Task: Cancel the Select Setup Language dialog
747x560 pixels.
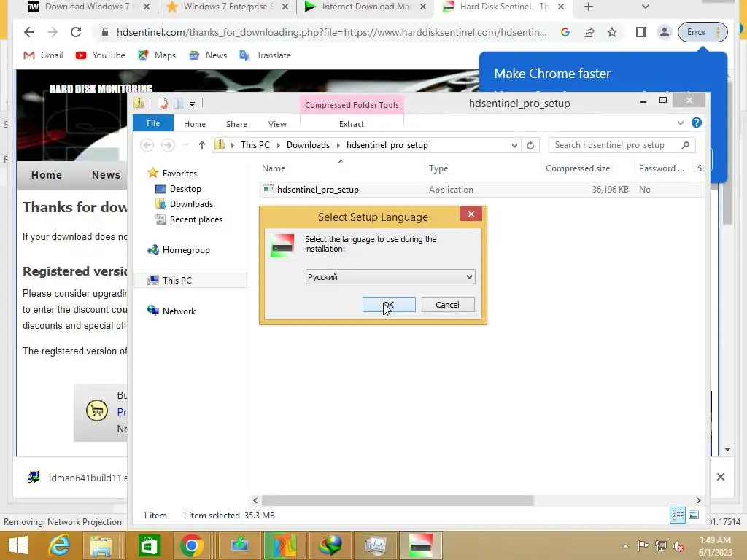Action: tap(448, 305)
